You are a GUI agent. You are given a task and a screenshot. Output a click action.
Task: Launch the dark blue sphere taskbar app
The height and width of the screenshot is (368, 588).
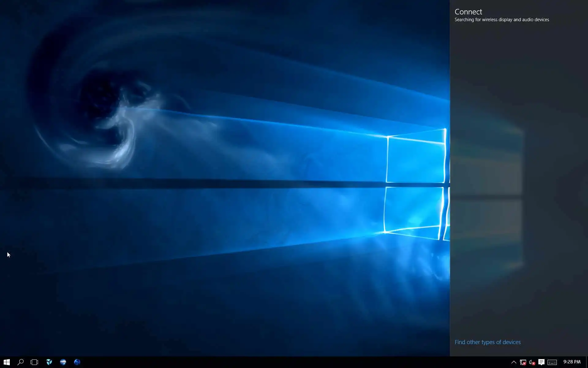click(77, 362)
